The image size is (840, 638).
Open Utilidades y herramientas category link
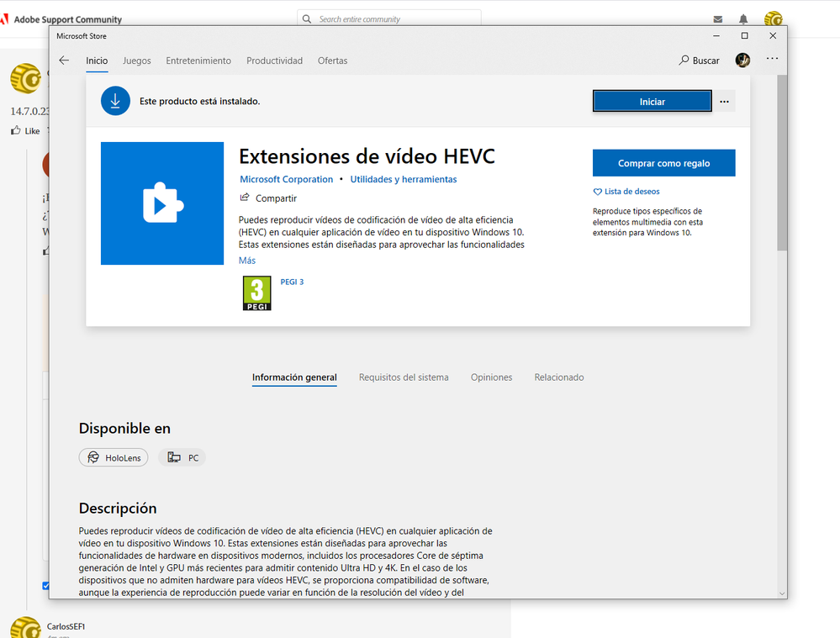404,179
